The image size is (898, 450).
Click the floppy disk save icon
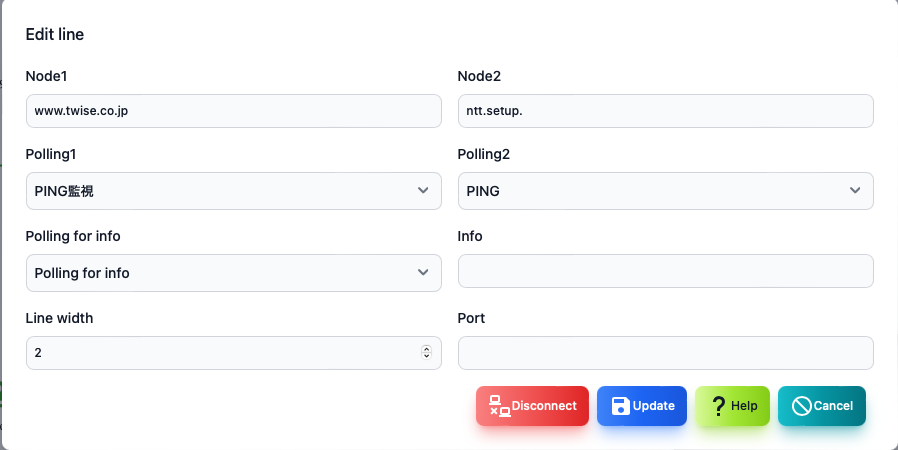pos(620,406)
